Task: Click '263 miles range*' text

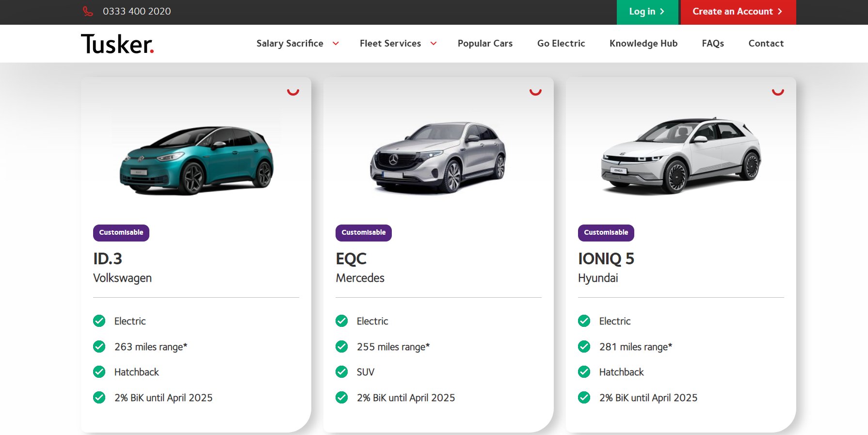Action: (151, 347)
